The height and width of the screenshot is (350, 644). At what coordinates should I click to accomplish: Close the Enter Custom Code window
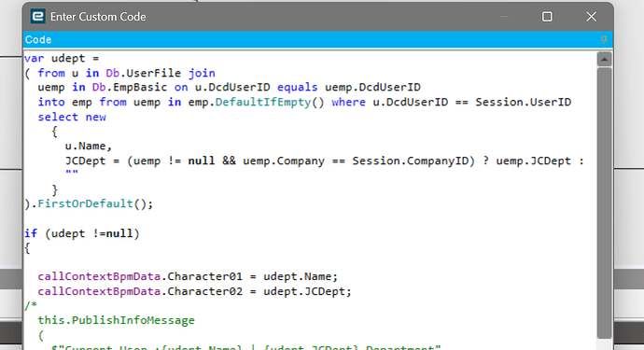[592, 17]
